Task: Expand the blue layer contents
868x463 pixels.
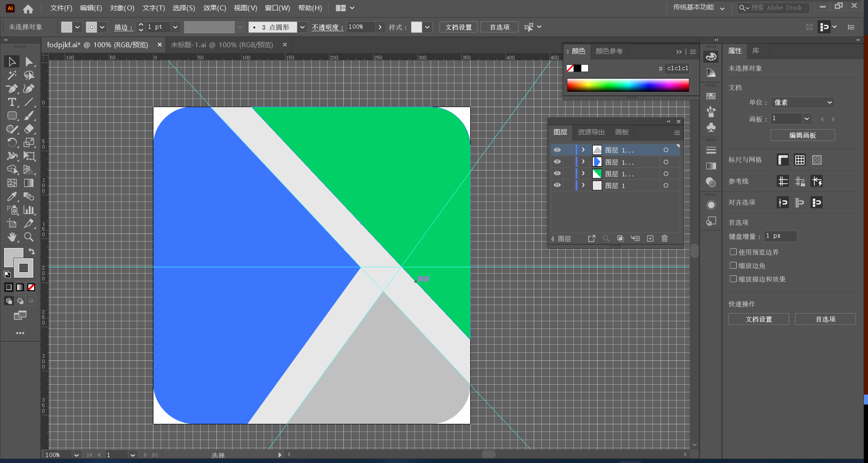Action: (583, 162)
